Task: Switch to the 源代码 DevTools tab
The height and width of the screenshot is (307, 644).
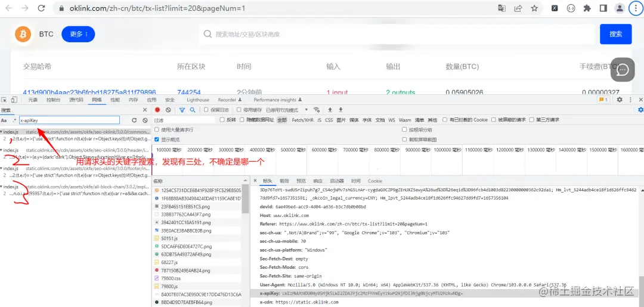Action: pyautogui.click(x=76, y=100)
